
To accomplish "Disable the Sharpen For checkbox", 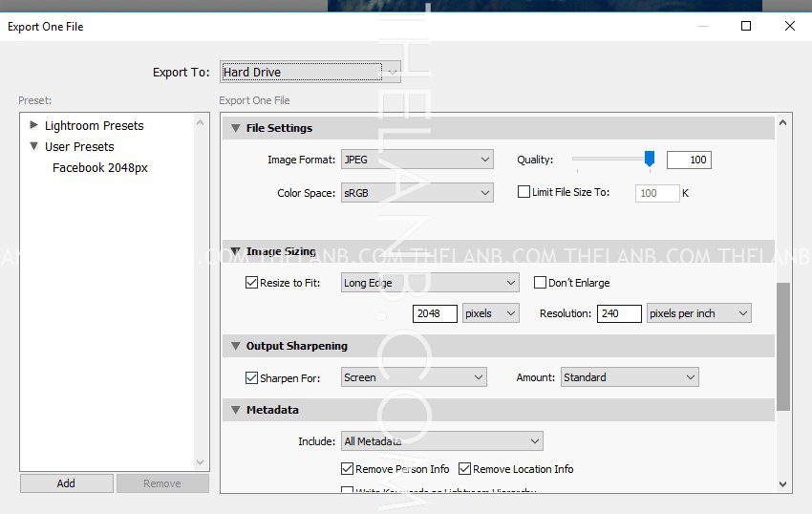I will [x=252, y=378].
